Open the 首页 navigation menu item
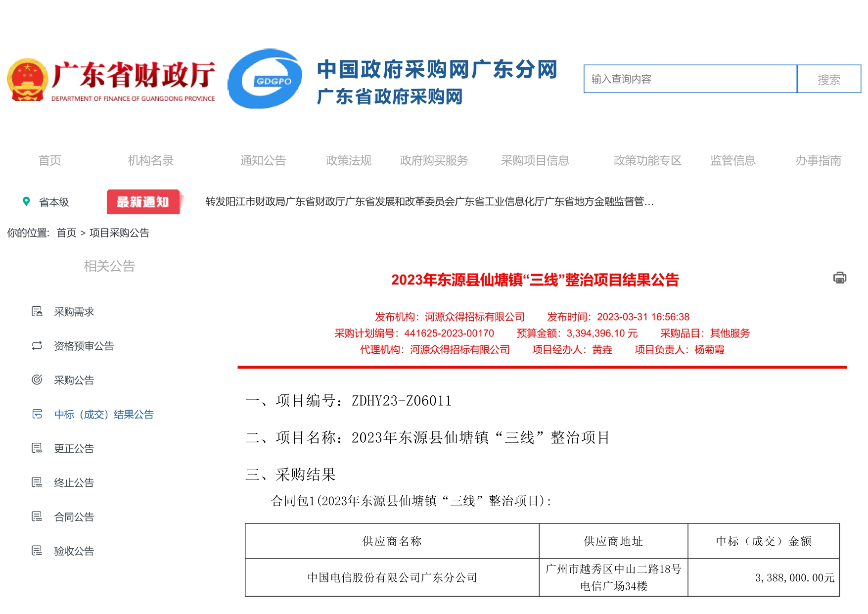The height and width of the screenshot is (614, 868). tap(48, 160)
